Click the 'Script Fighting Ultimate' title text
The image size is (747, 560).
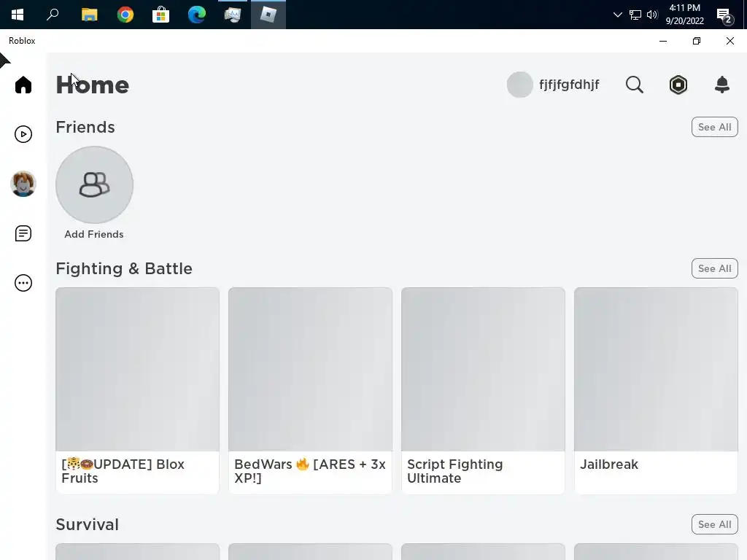coord(455,471)
